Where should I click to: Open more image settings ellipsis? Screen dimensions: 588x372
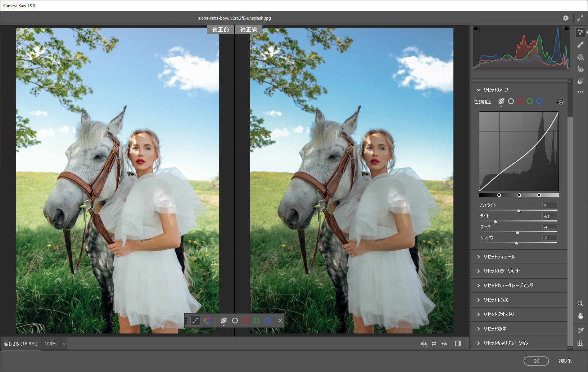pyautogui.click(x=580, y=92)
